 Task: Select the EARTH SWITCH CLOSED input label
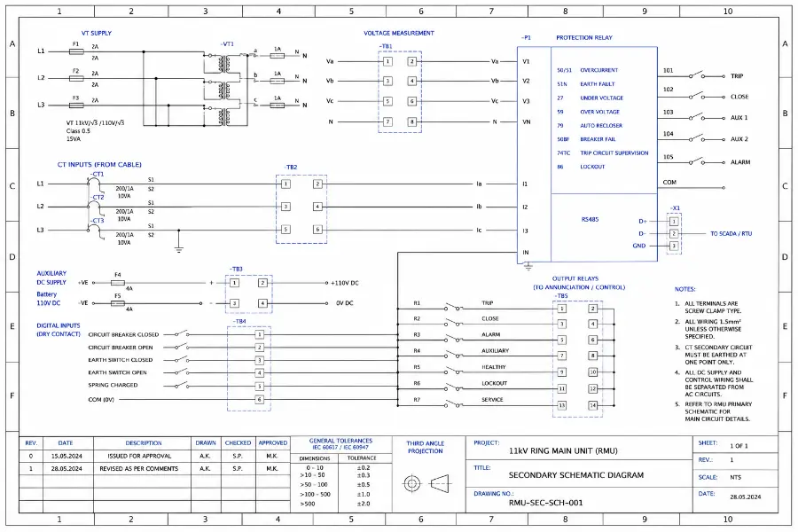pos(120,360)
